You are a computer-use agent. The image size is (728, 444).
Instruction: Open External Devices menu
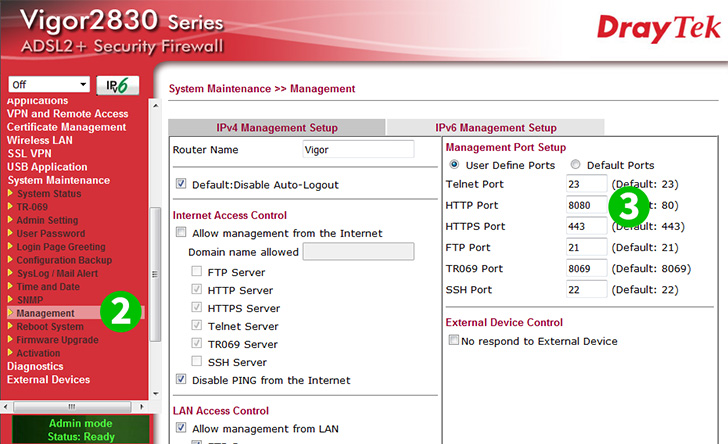(48, 380)
